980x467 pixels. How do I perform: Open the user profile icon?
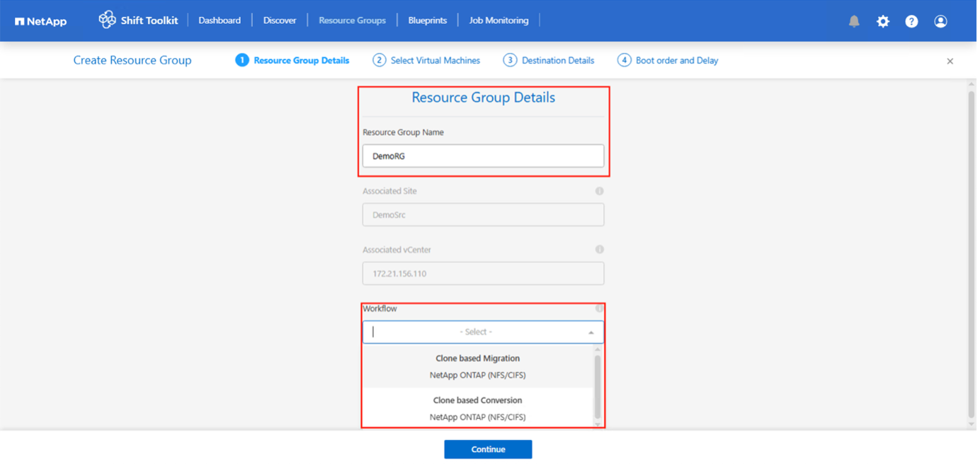click(x=940, y=21)
